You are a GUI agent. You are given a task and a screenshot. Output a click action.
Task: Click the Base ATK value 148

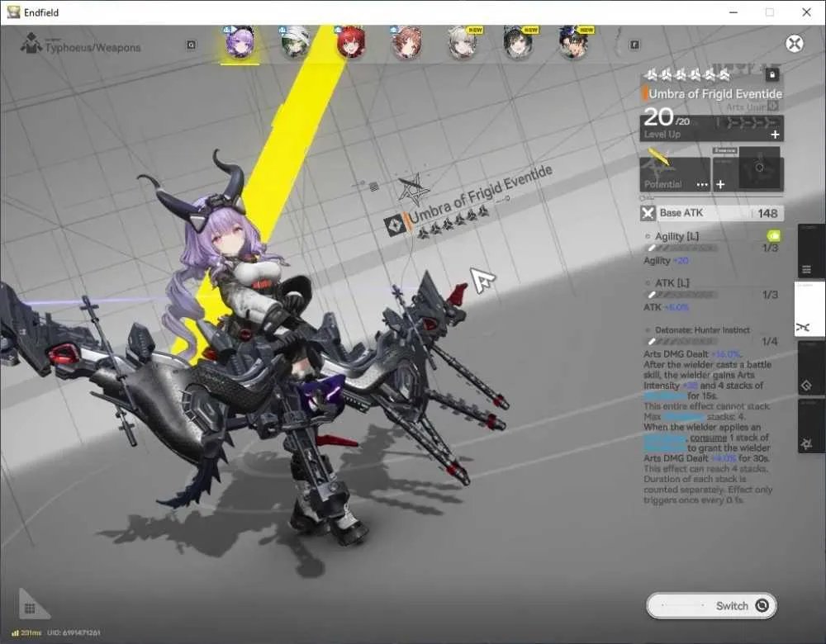coord(767,213)
